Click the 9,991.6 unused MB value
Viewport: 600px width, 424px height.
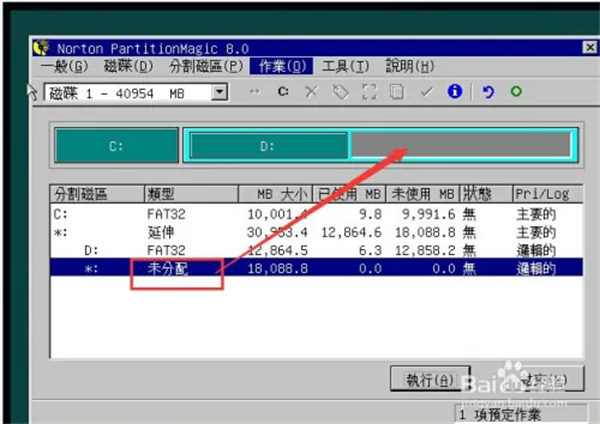point(429,214)
